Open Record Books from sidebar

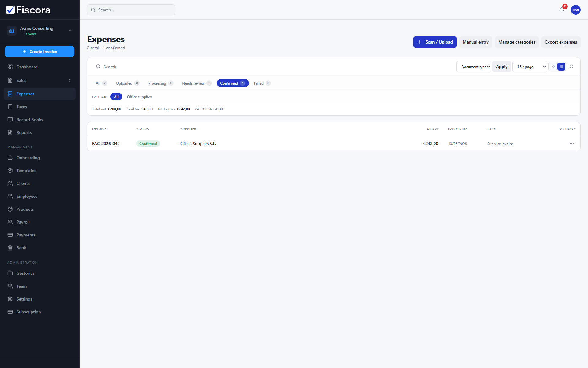click(x=40, y=120)
